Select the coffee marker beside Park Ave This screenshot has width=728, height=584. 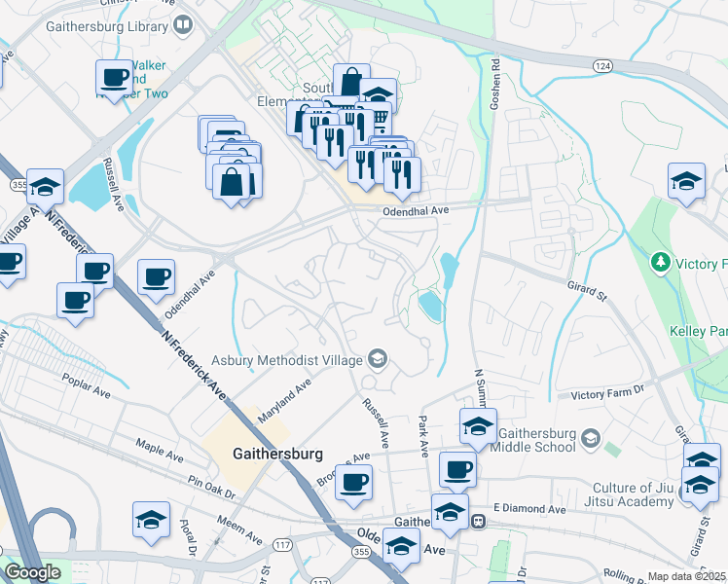pos(457,471)
